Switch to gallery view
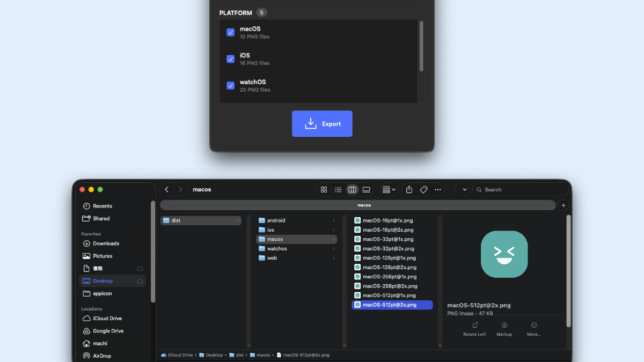Image resolution: width=644 pixels, height=362 pixels. pyautogui.click(x=366, y=189)
